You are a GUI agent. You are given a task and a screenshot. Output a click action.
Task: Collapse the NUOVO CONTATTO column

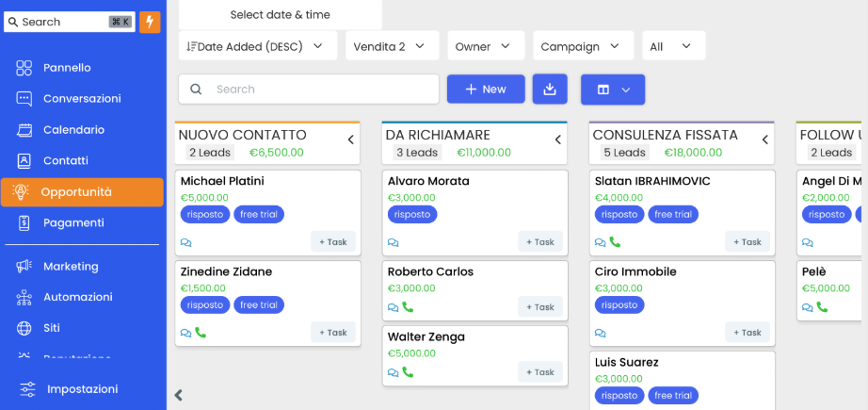(350, 139)
